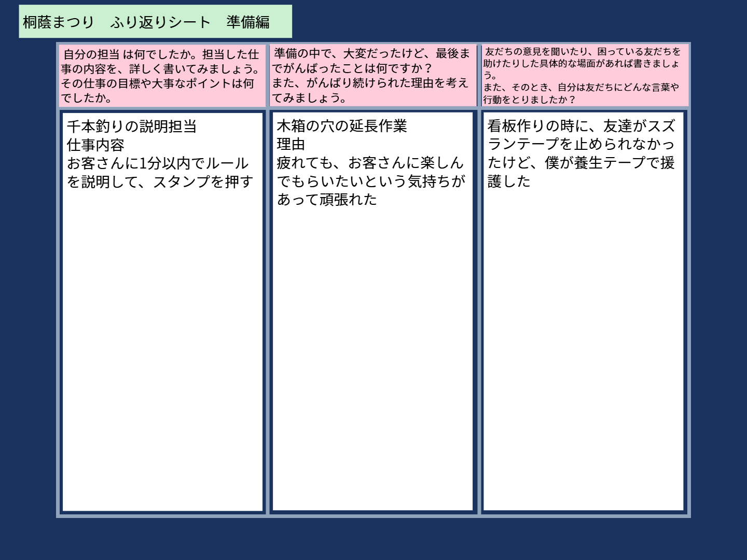The image size is (747, 560).
Task: Click the text 護した in the right box
Action: pos(509,181)
